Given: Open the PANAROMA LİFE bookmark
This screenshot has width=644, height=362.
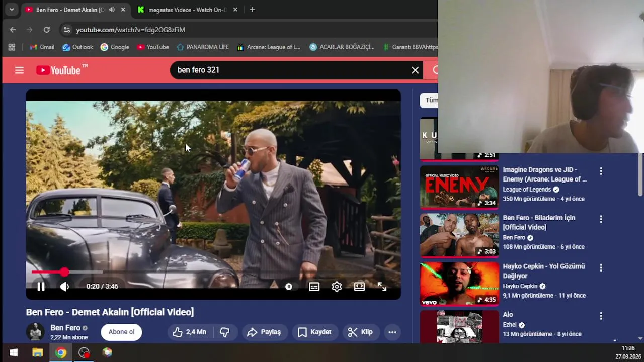Looking at the screenshot, I should pos(203,47).
